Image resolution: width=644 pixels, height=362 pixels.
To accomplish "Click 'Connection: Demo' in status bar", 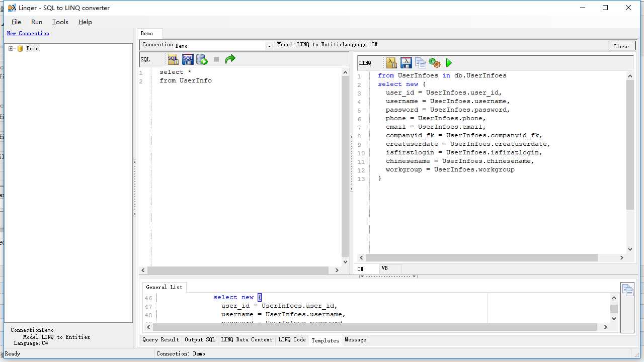I will pos(181,353).
